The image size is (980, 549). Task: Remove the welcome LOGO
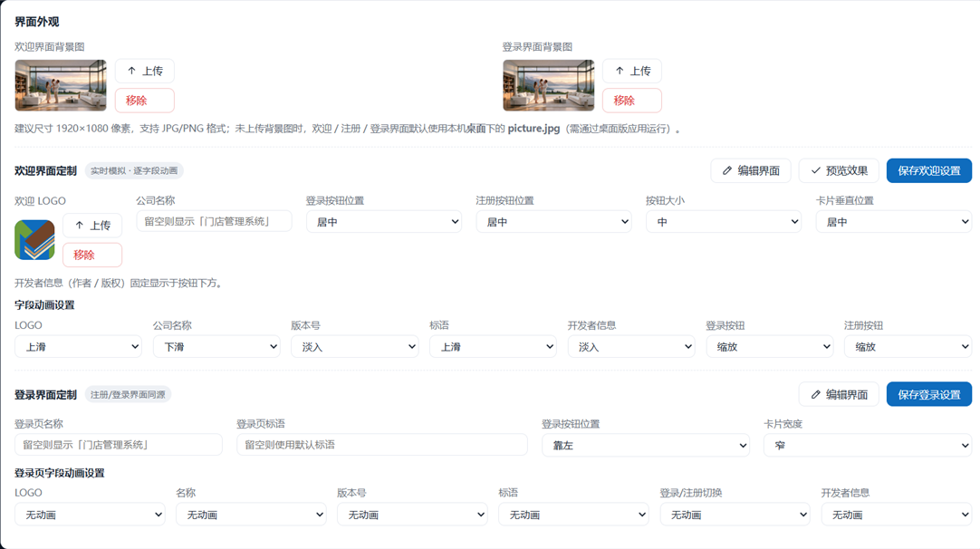[x=91, y=255]
